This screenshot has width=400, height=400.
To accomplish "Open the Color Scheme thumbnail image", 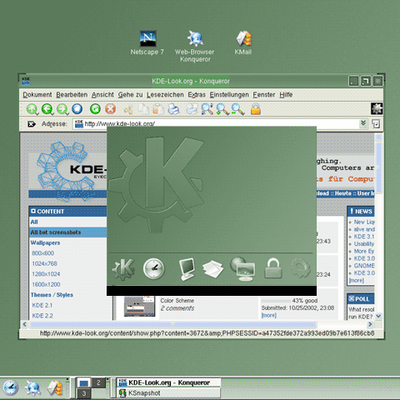I will click(139, 306).
